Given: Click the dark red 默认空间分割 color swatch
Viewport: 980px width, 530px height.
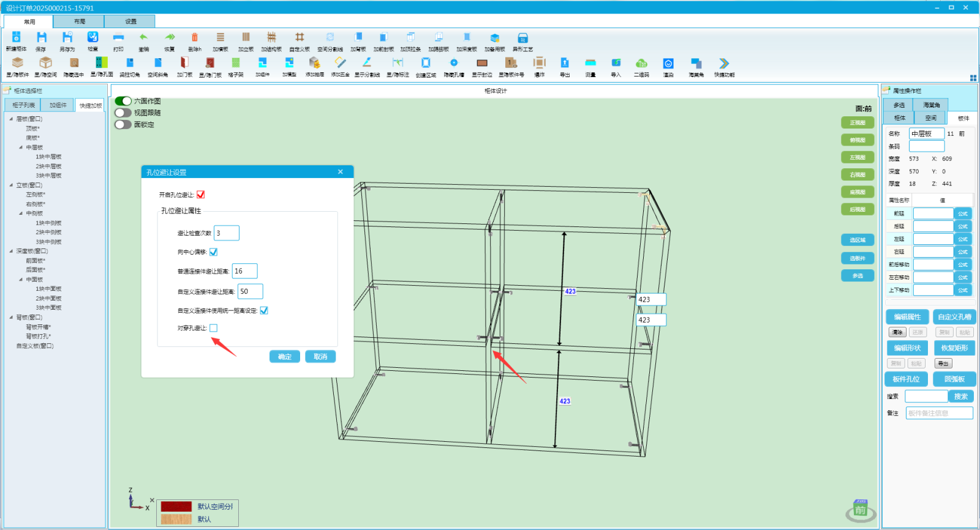Looking at the screenshot, I should (176, 507).
